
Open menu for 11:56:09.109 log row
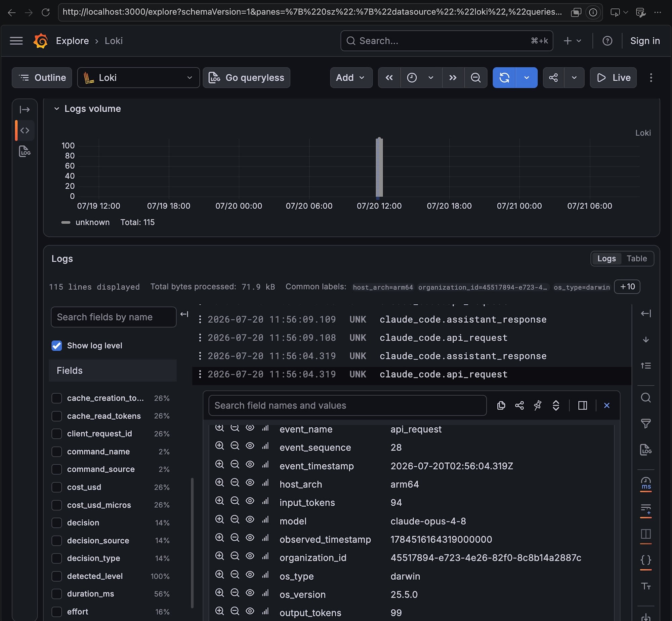click(200, 319)
